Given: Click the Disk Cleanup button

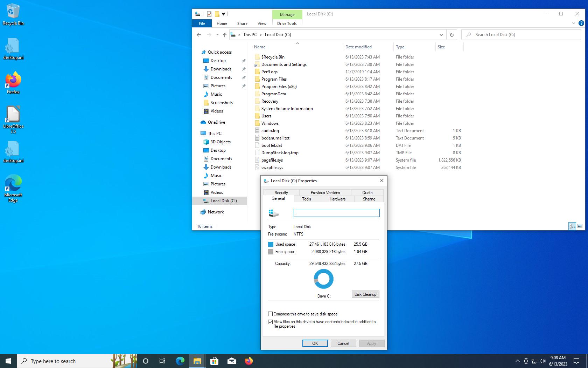Looking at the screenshot, I should point(365,294).
